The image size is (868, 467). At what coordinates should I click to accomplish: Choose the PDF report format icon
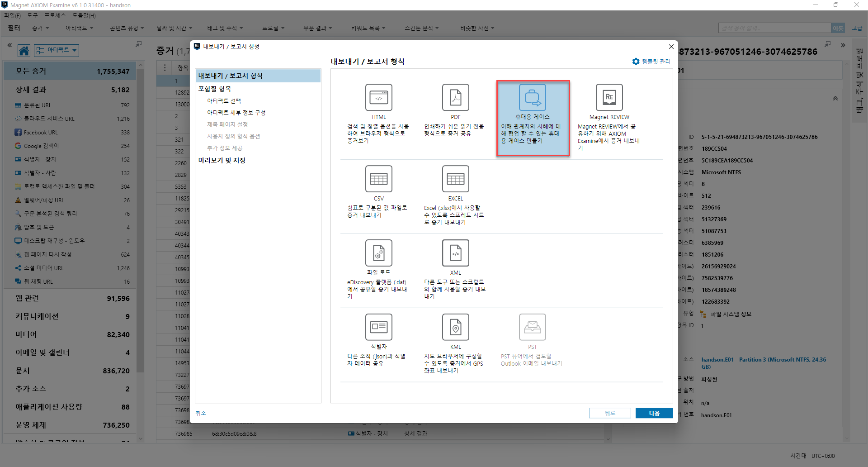pyautogui.click(x=455, y=97)
